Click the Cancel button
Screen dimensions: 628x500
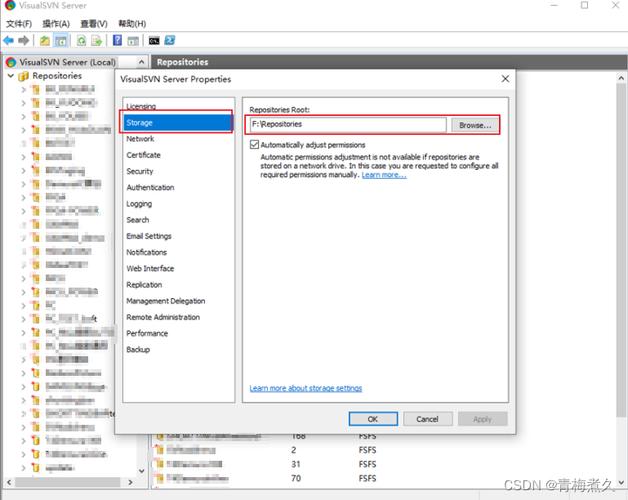[428, 419]
